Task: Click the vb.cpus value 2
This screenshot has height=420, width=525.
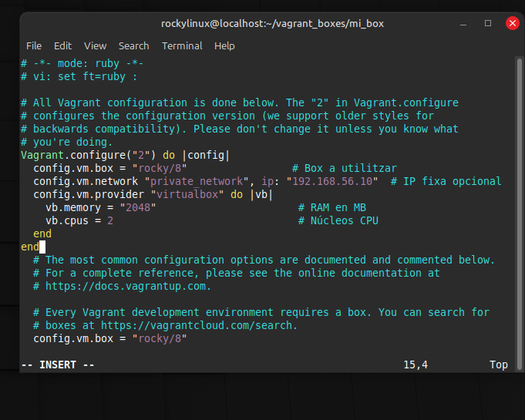Action: [110, 220]
